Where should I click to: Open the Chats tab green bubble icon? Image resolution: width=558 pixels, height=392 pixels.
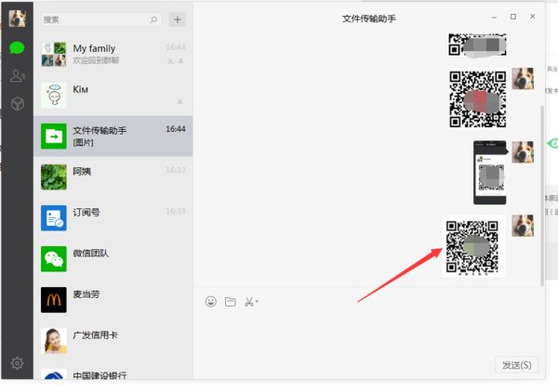coord(17,47)
